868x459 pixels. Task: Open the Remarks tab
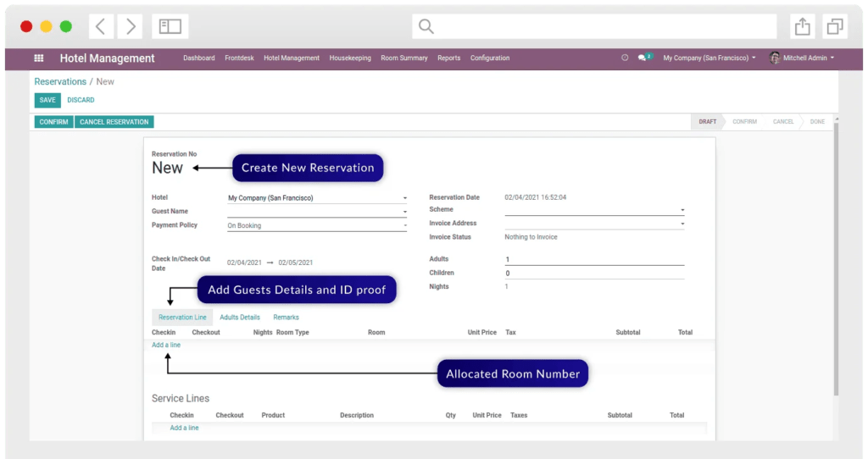tap(286, 318)
